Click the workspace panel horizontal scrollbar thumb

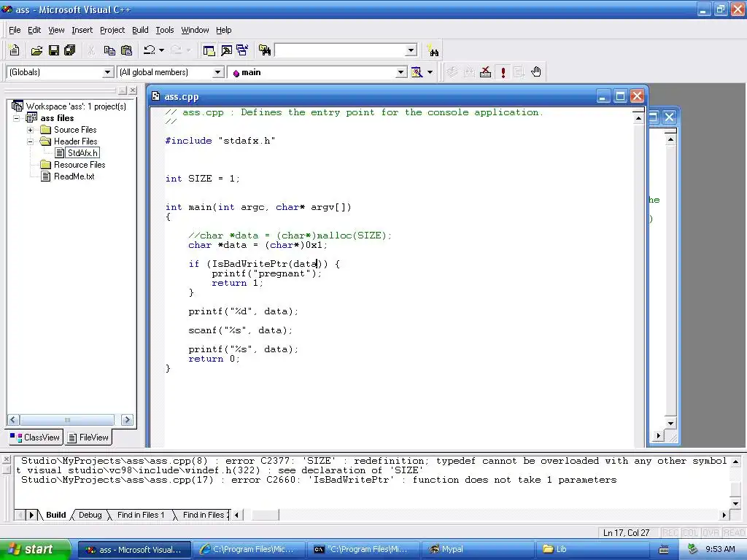coord(67,419)
